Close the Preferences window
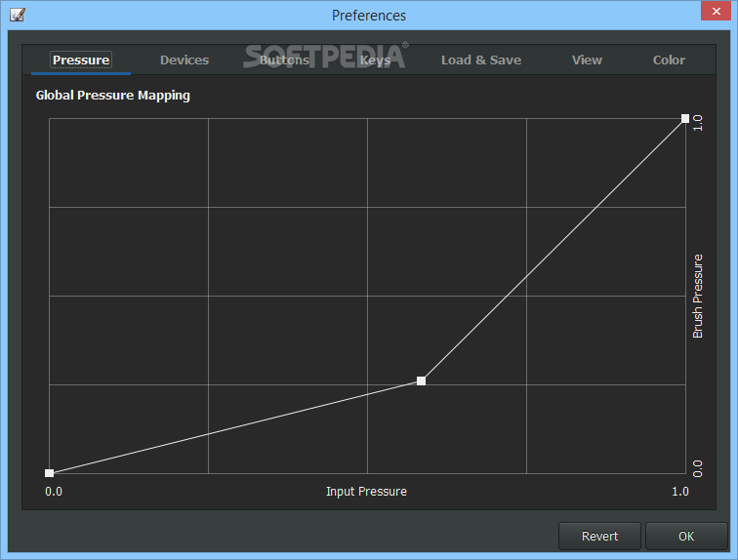The height and width of the screenshot is (560, 738). [x=716, y=11]
